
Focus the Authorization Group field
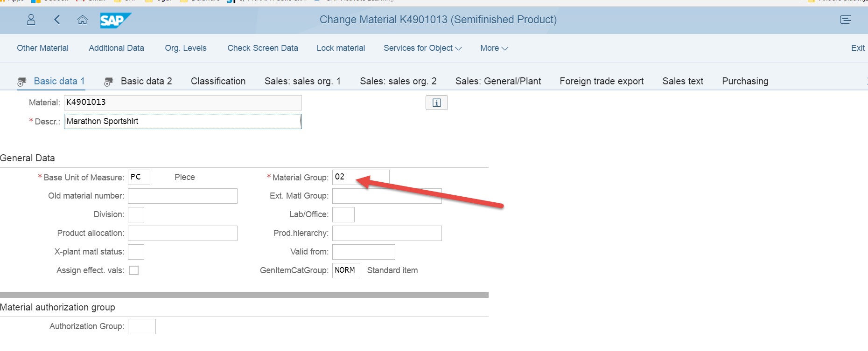coord(142,326)
